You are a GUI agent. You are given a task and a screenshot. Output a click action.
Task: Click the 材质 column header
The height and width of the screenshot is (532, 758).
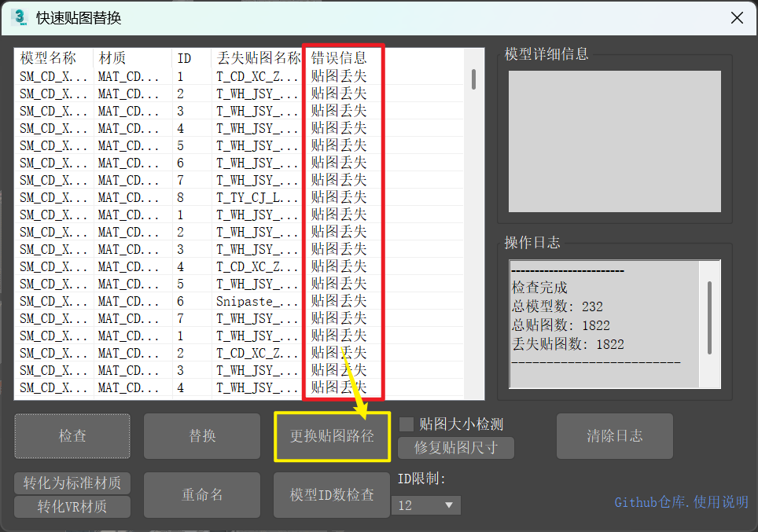[x=112, y=58]
